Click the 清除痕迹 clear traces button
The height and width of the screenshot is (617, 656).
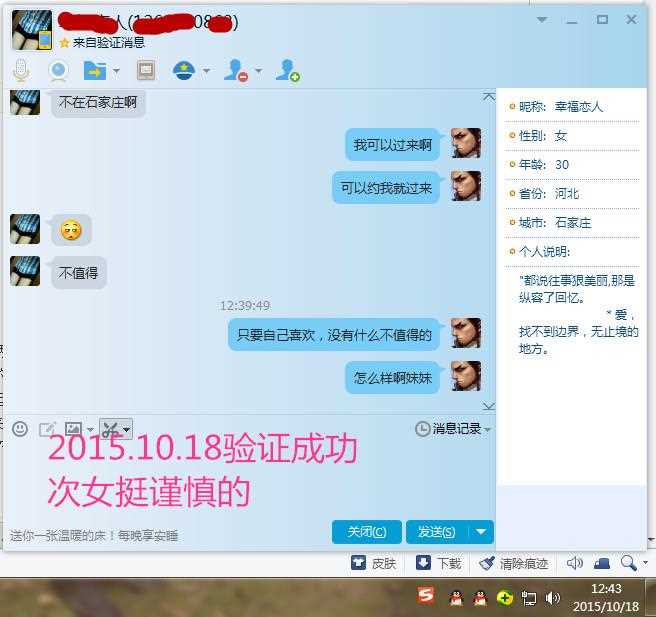coord(513,563)
